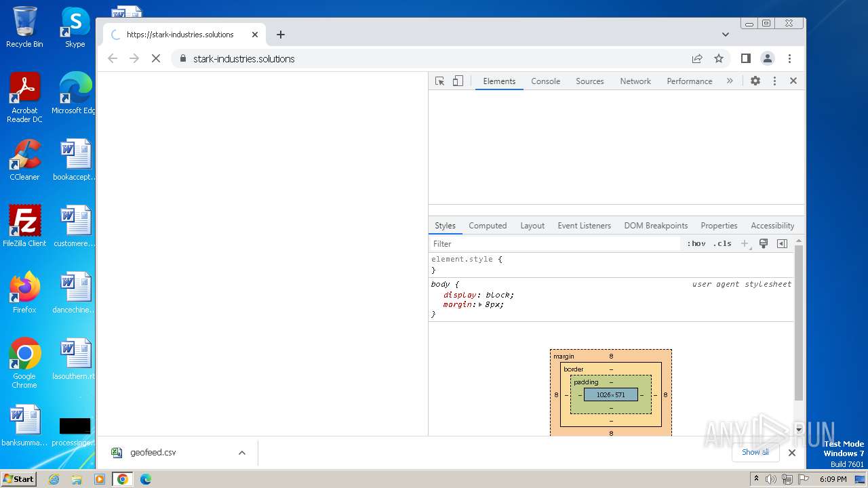Image resolution: width=868 pixels, height=488 pixels.
Task: Open the FileZilla Client desktop shortcut
Action: (24, 226)
